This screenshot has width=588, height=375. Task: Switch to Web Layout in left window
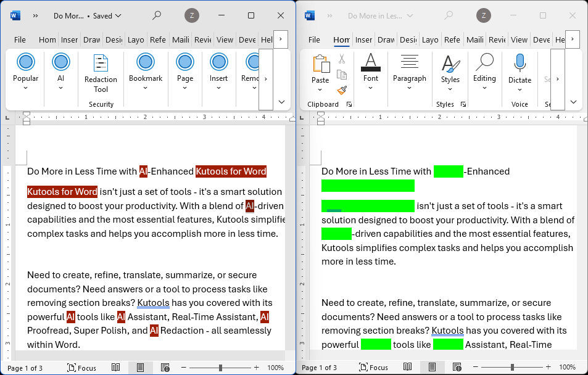pos(165,368)
